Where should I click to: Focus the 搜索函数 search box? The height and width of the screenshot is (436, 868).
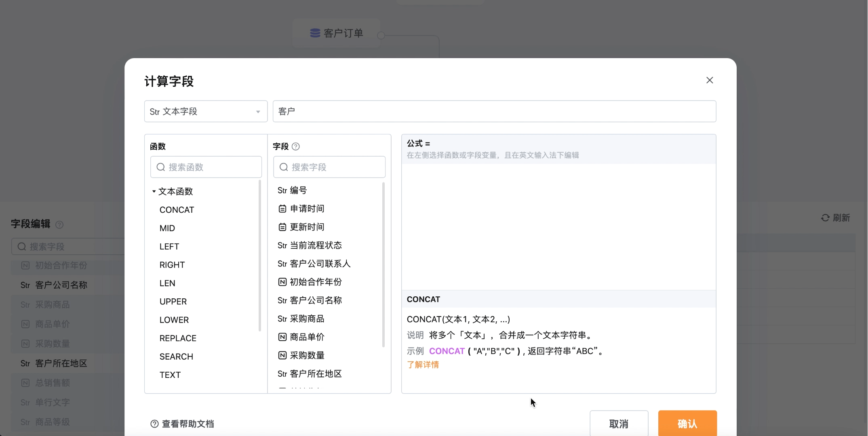[206, 167]
